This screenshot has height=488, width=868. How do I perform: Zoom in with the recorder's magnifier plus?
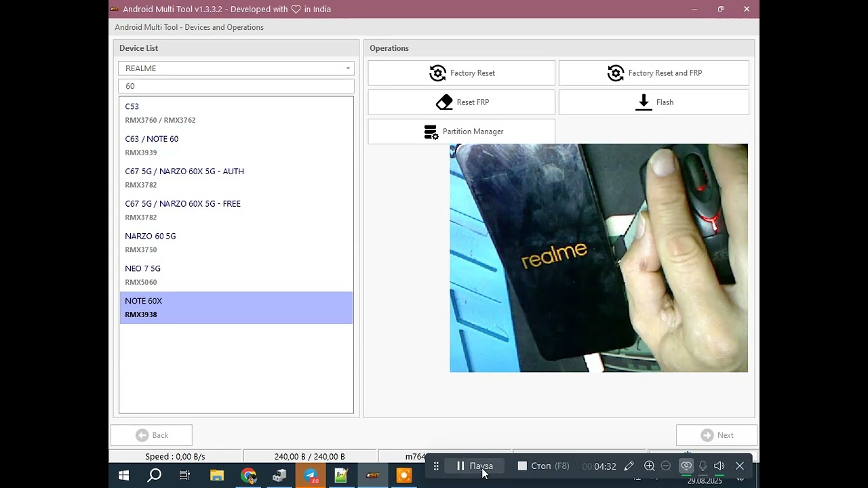(649, 466)
